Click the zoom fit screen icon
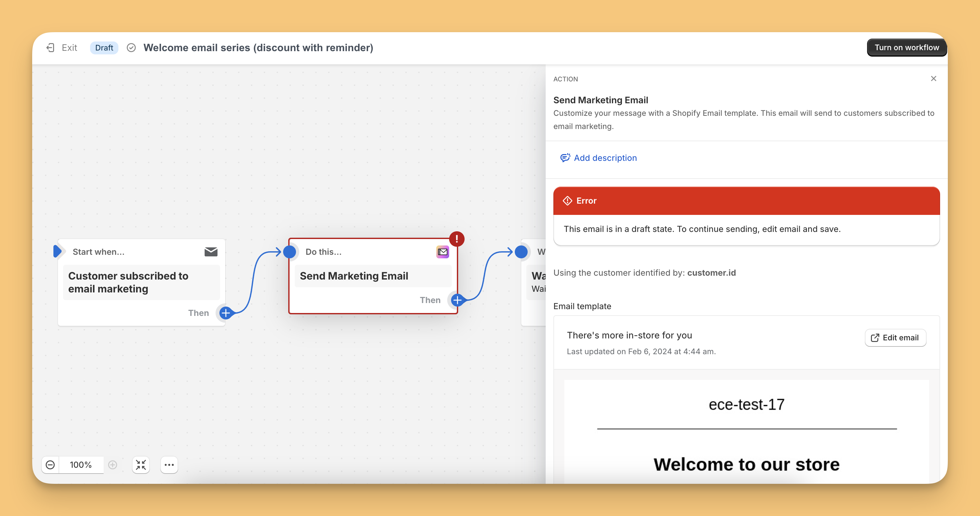This screenshot has height=516, width=980. coord(142,465)
